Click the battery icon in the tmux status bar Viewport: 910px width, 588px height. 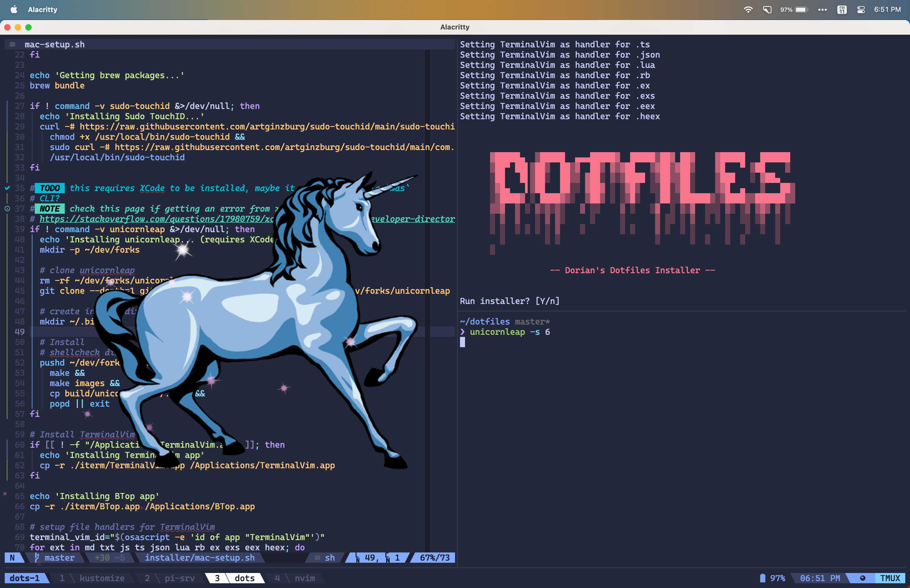click(762, 578)
